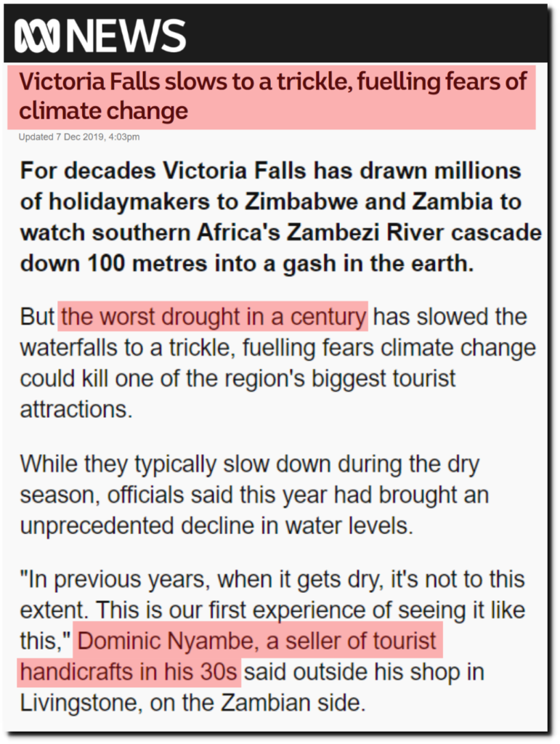560x744 pixels.
Task: Click the bold intro paragraph about holidaymakers
Action: pos(280,217)
